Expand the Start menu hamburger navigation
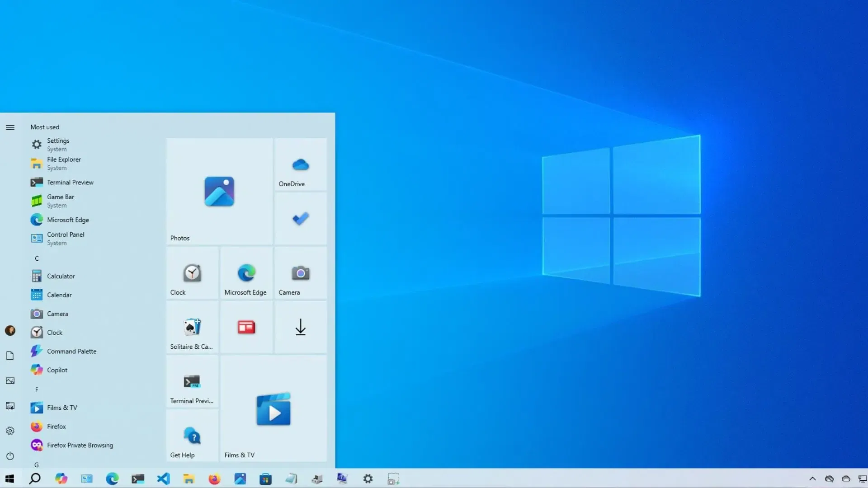The height and width of the screenshot is (488, 868). pyautogui.click(x=10, y=127)
